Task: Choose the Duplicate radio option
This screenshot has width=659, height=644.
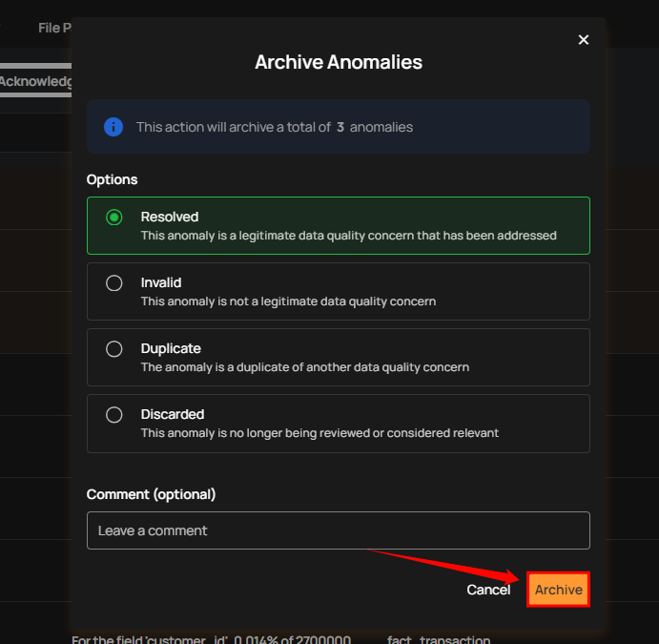Action: click(x=113, y=349)
